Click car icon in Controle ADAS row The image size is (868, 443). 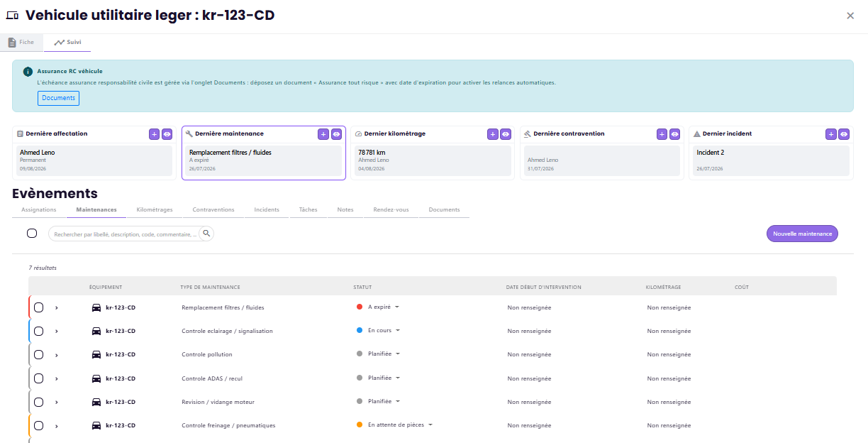click(x=96, y=378)
